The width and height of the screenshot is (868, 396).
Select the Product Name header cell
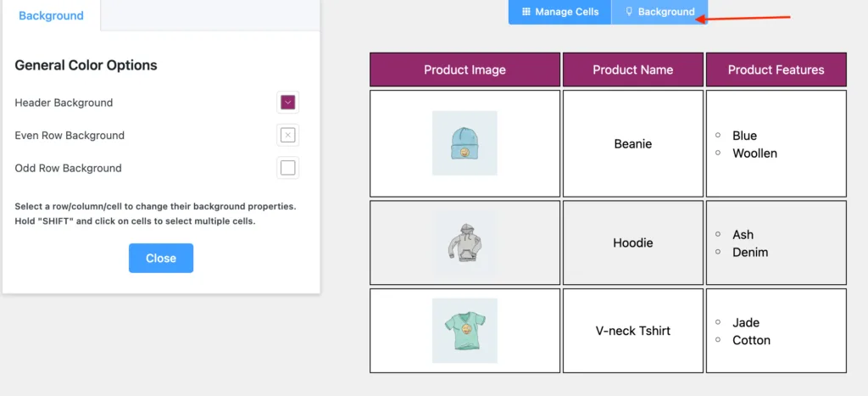tap(633, 70)
